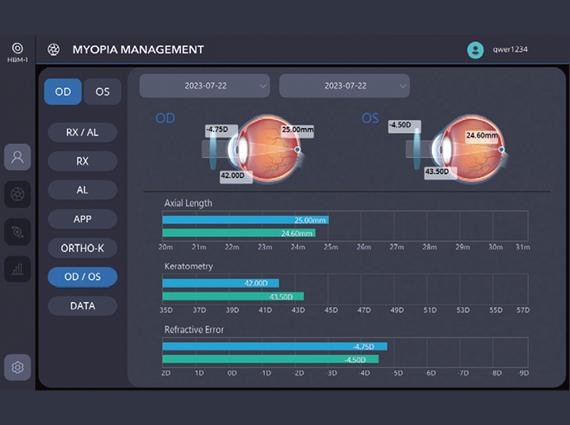Open the patient profile sidebar icon

(x=17, y=157)
